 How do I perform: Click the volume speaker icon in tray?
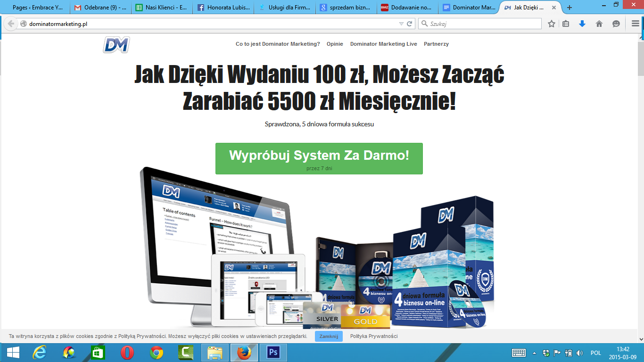[x=579, y=353]
